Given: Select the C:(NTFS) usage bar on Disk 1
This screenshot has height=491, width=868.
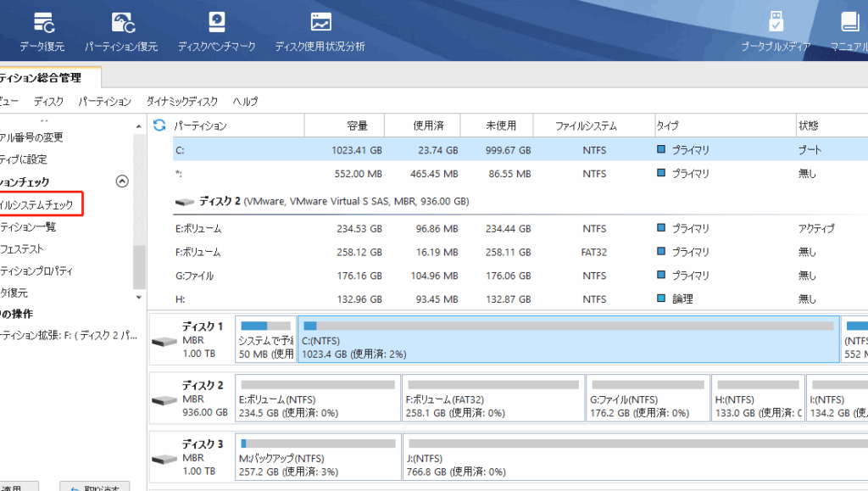Looking at the screenshot, I should [568, 326].
